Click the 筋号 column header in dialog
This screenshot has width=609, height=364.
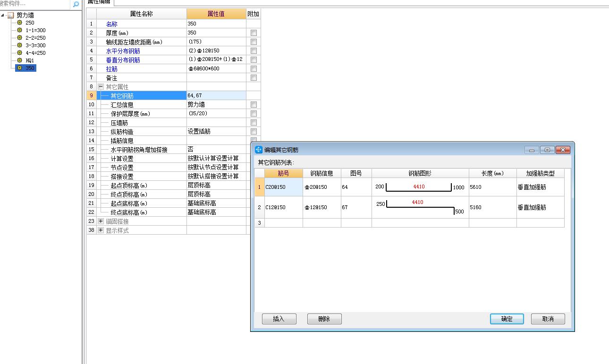283,173
